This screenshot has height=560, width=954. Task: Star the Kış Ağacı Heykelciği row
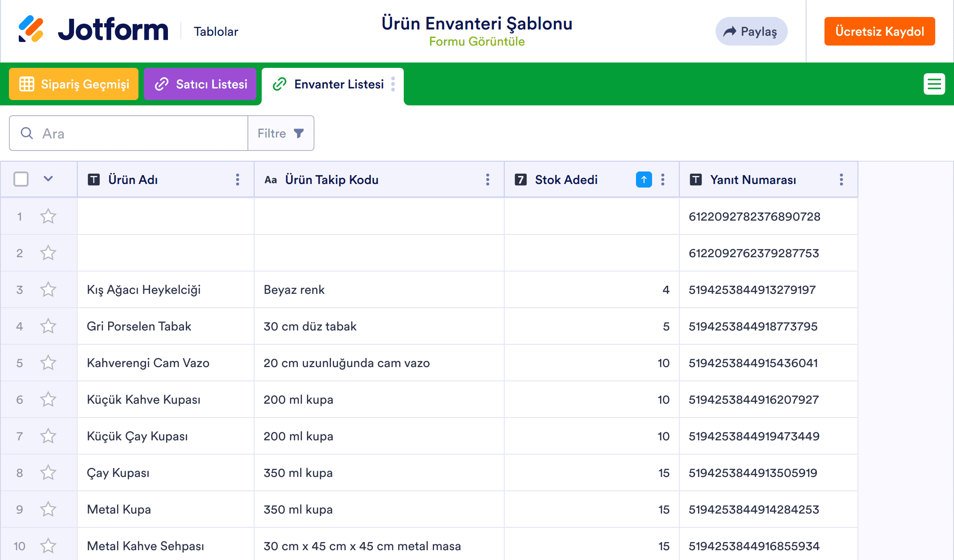pyautogui.click(x=48, y=289)
